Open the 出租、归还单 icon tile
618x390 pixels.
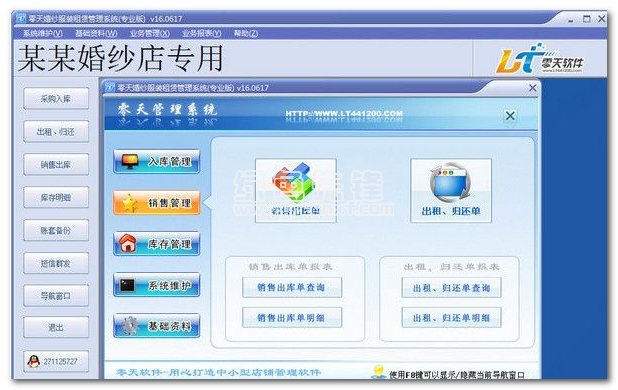pos(451,191)
